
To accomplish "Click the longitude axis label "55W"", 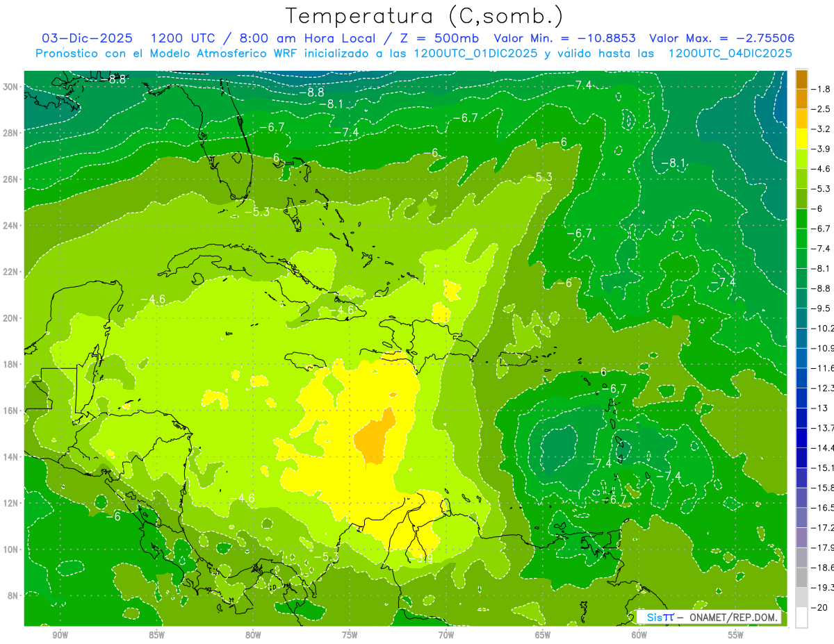I will point(736,636).
